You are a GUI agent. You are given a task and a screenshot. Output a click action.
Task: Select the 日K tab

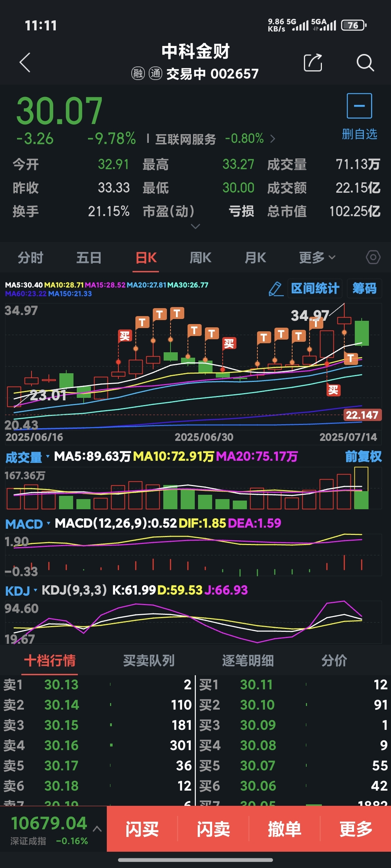(146, 258)
